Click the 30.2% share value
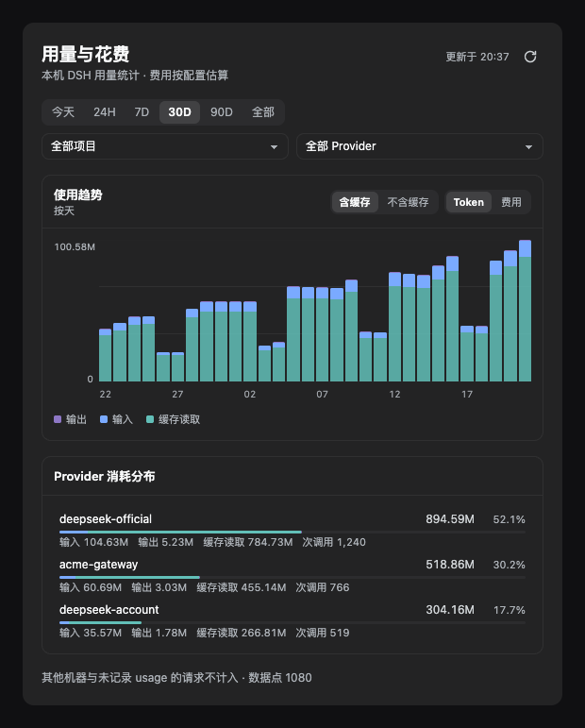 (x=509, y=565)
